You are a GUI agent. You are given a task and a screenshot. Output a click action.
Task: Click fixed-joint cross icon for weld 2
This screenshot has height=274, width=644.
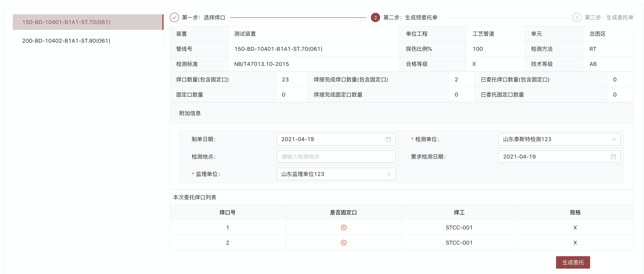(x=344, y=243)
